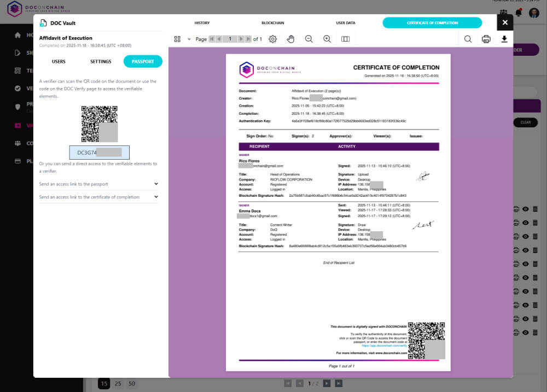Set 25 rows per page
Viewport: 547px width, 392px height.
(x=118, y=384)
